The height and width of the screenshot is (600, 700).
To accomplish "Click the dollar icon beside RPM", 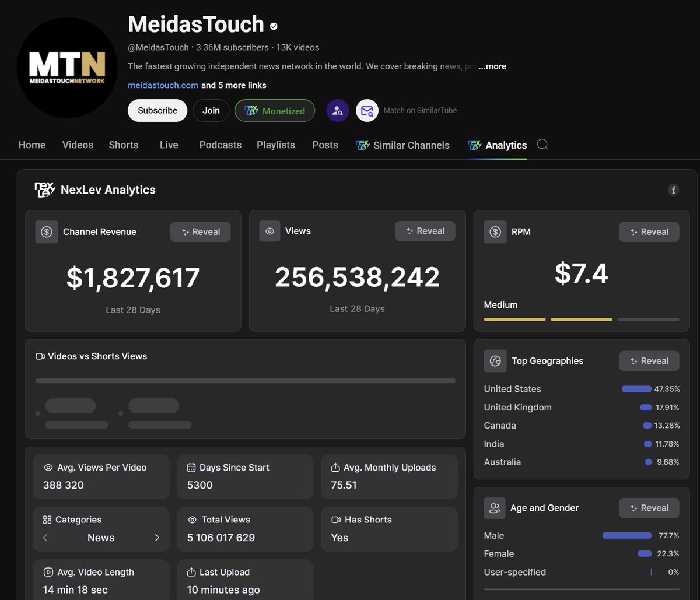I will (495, 232).
